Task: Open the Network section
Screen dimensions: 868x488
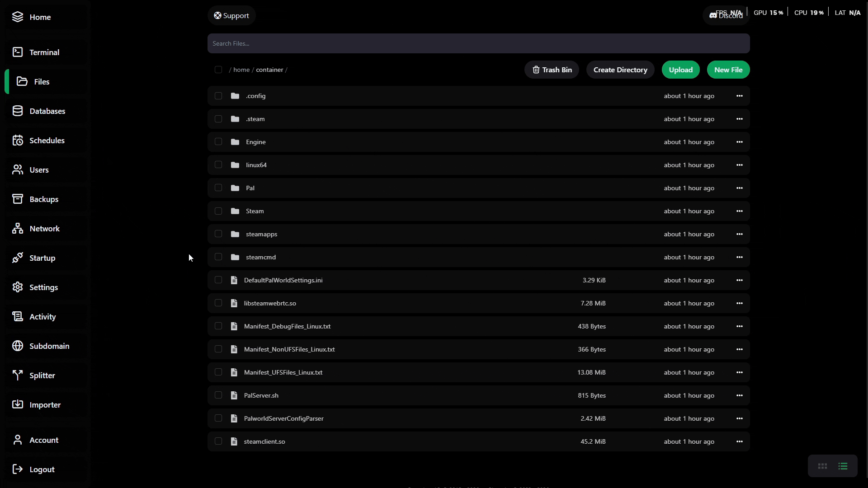Action: [44, 229]
